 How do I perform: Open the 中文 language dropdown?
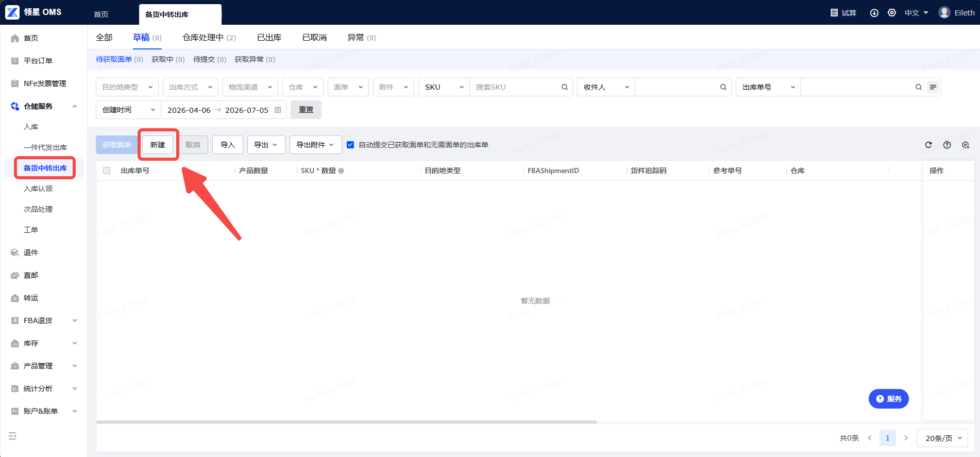click(x=916, y=13)
